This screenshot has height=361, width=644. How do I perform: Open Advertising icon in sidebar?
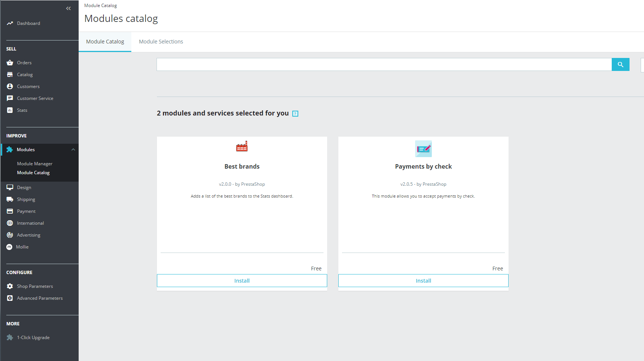click(x=10, y=235)
